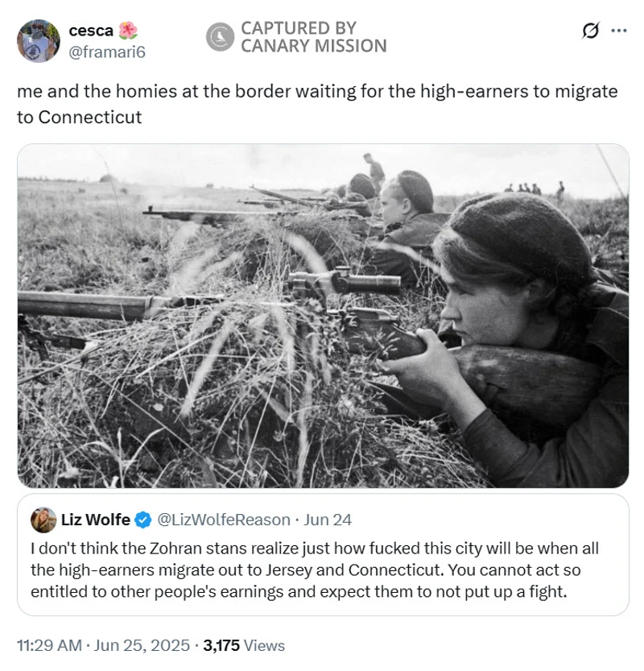Click the '3,175' view count number
644x671 pixels.
coord(221,645)
